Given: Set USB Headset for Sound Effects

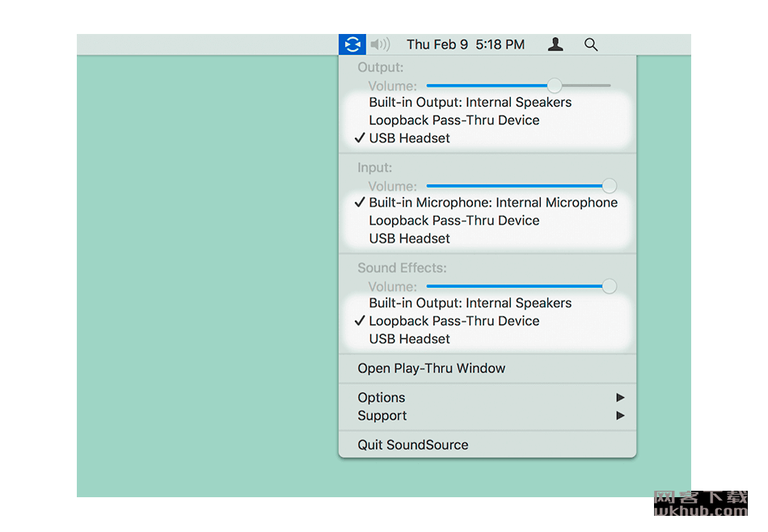Looking at the screenshot, I should click(487, 339).
